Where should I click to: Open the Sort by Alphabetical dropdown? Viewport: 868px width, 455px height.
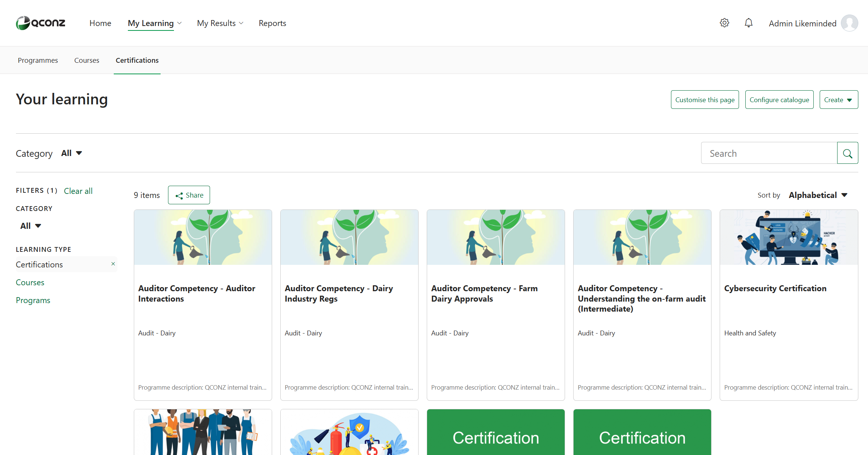click(818, 195)
